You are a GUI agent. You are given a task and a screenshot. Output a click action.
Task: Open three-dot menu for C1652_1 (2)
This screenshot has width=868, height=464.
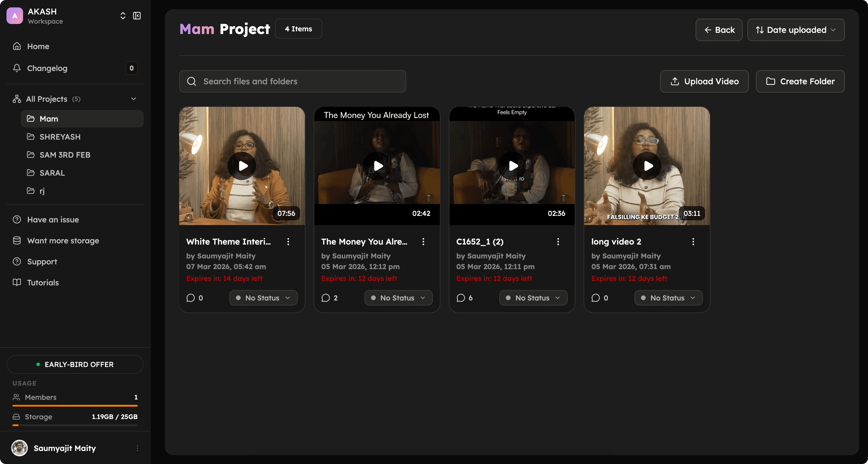click(558, 242)
